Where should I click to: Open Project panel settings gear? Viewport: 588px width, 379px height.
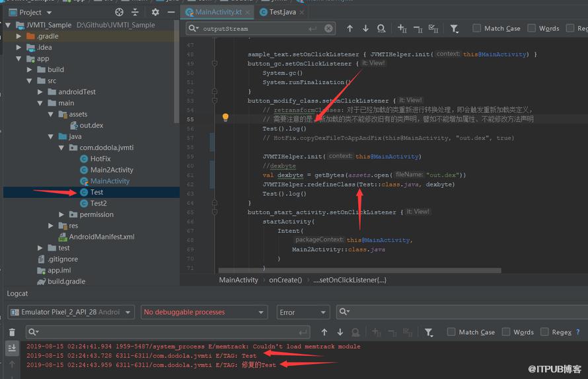coord(155,13)
